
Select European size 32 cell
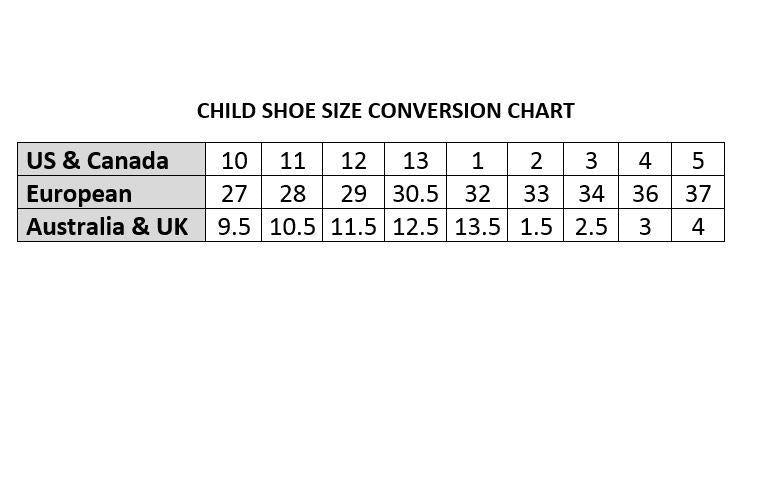(477, 193)
